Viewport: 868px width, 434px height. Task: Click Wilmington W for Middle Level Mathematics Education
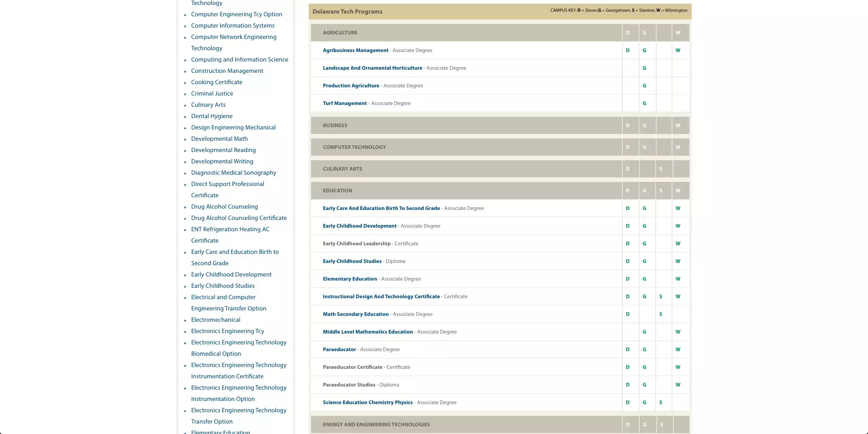[678, 332]
